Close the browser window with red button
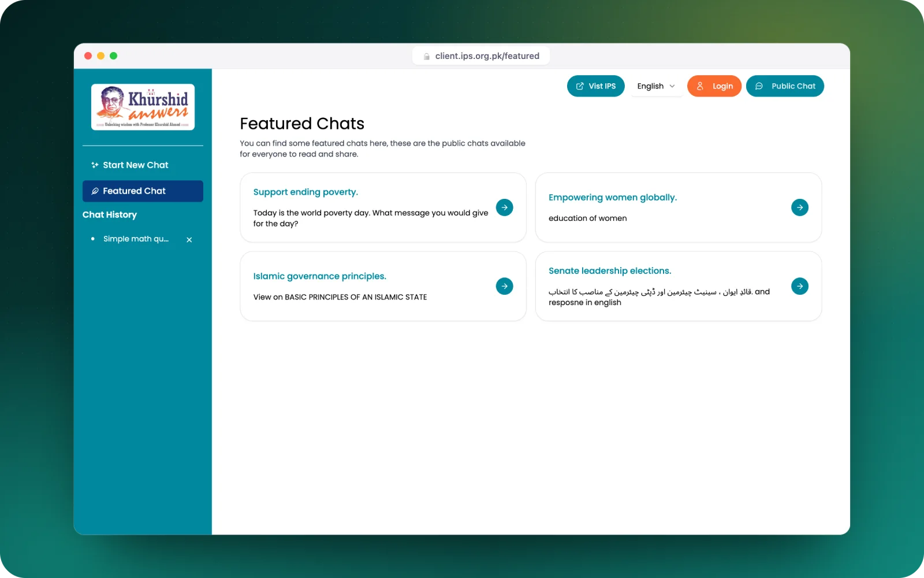The width and height of the screenshot is (924, 578). click(88, 56)
